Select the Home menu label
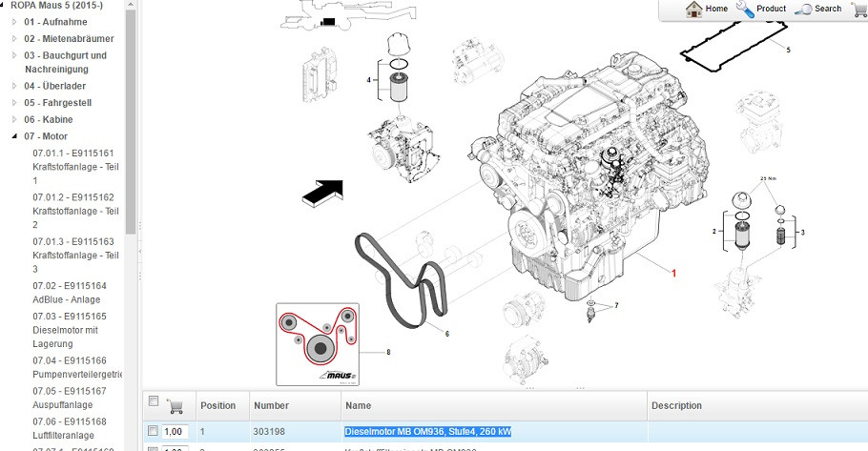 [716, 9]
